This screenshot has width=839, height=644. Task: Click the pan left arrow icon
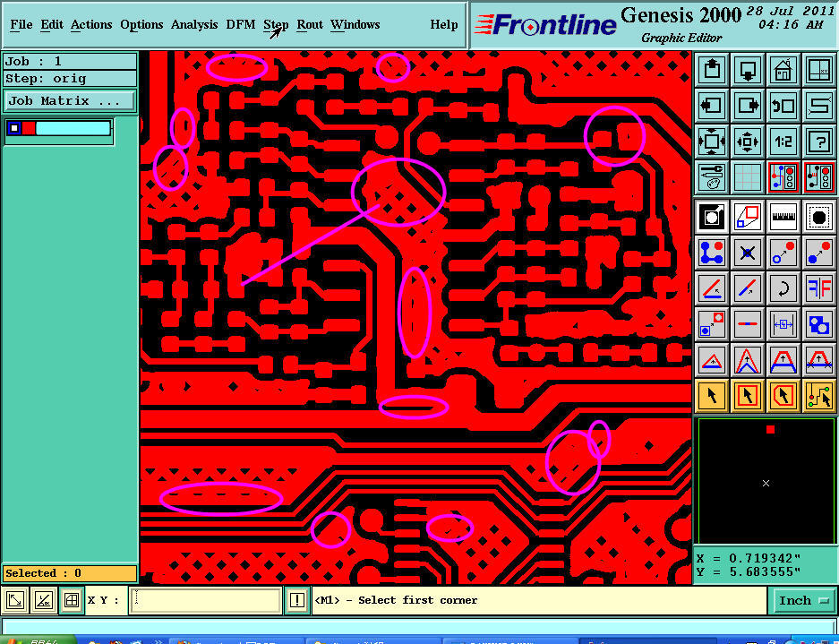[712, 106]
